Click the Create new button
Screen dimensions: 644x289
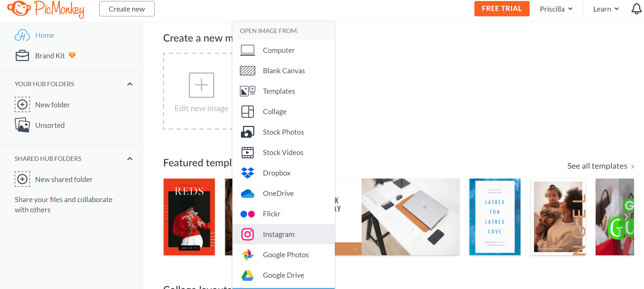[127, 9]
